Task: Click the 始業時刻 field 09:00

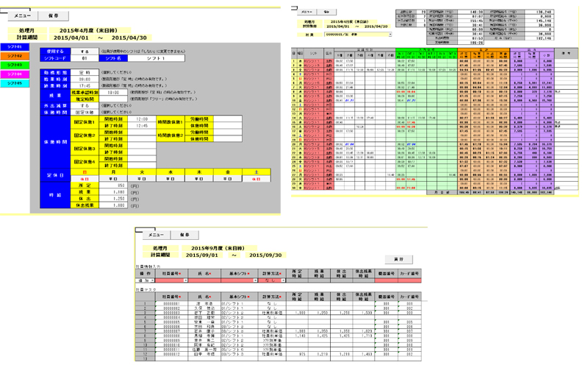Action: (85, 79)
